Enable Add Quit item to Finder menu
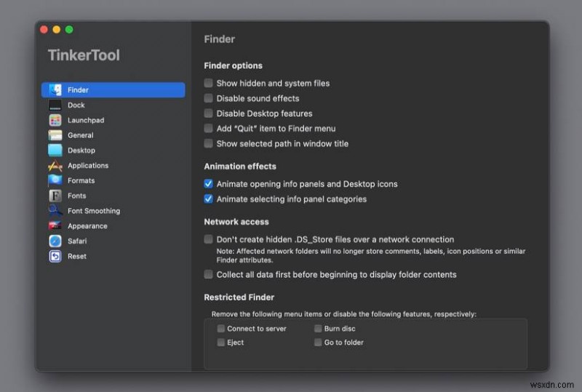 [x=209, y=128]
